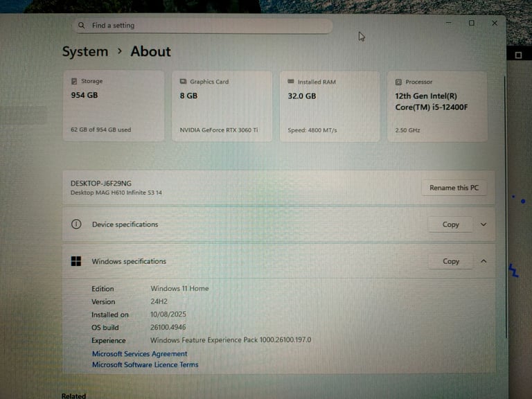Click the 'Windows 11 Home' edition value
The width and height of the screenshot is (532, 399).
coord(179,288)
